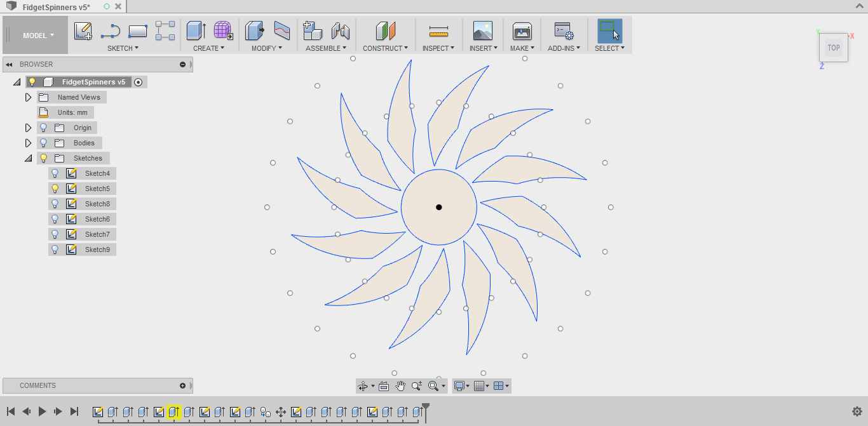
Task: Activate the Pan tool in navigation bar
Action: 401,385
